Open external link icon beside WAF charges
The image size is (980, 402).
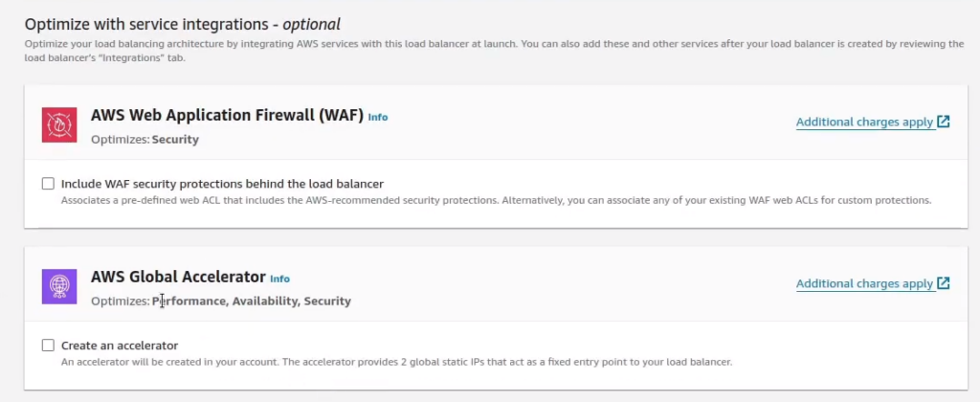point(943,122)
